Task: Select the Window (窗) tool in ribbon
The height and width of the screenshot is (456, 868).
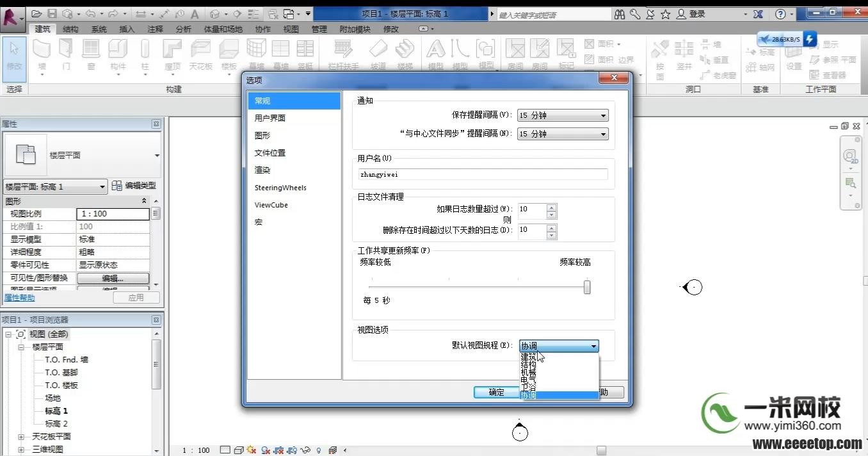Action: click(91, 56)
